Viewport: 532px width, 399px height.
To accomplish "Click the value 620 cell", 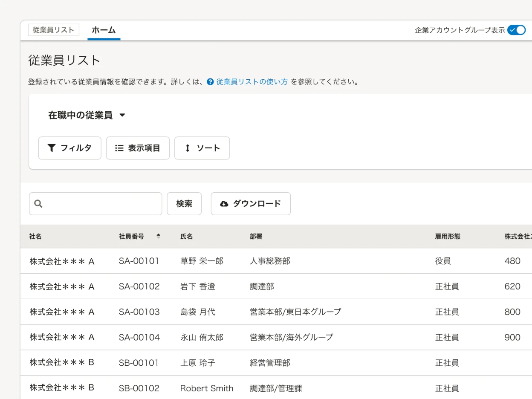I will coord(512,286).
